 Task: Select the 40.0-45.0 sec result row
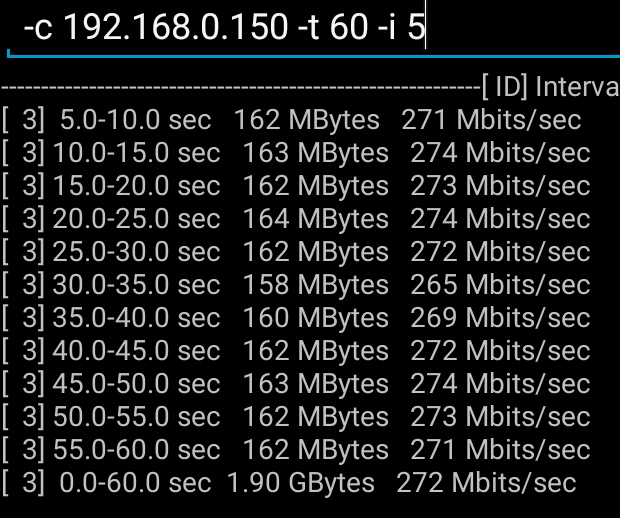click(x=296, y=351)
